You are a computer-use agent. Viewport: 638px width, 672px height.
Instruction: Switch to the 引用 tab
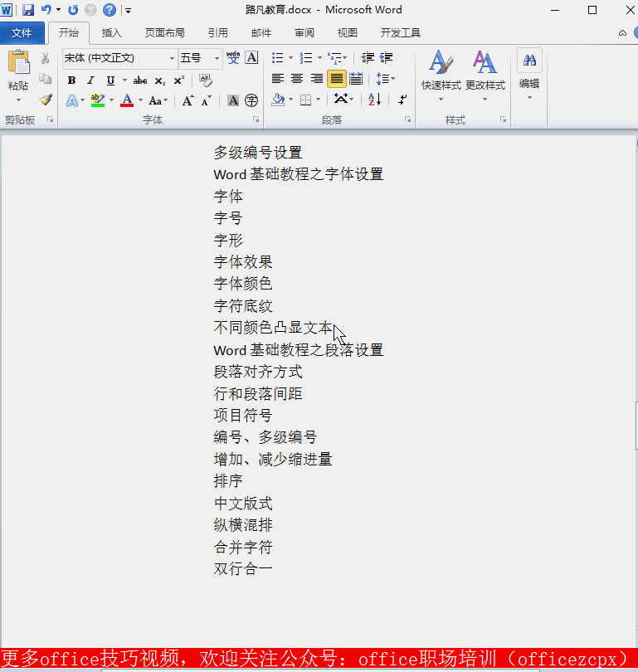tap(217, 32)
